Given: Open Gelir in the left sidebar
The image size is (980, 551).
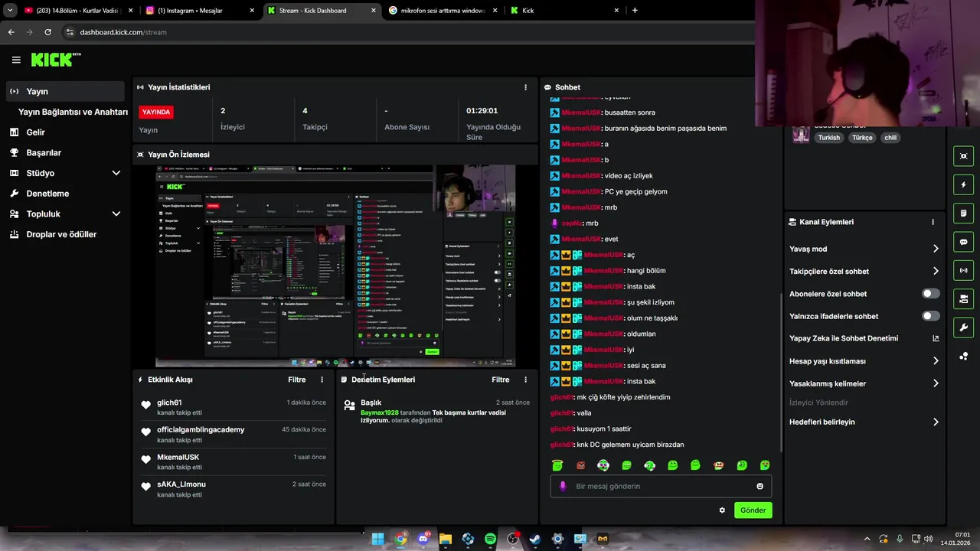Looking at the screenshot, I should coord(65,132).
